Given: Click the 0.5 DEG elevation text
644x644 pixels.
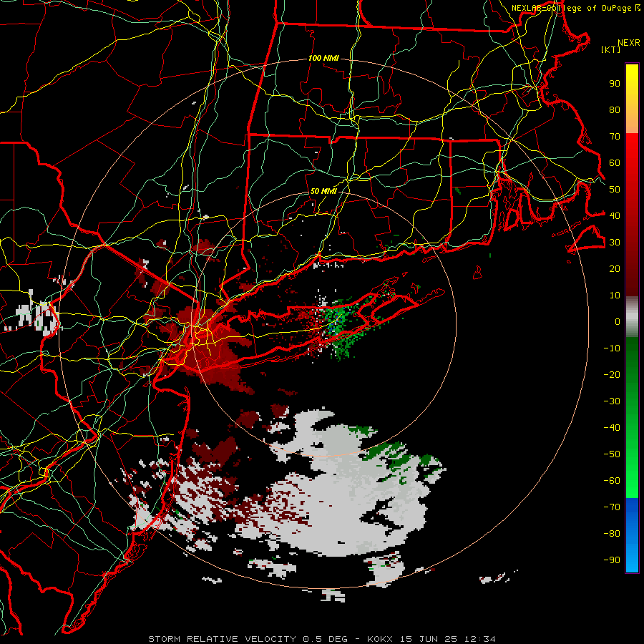Looking at the screenshot, I should [326, 639].
